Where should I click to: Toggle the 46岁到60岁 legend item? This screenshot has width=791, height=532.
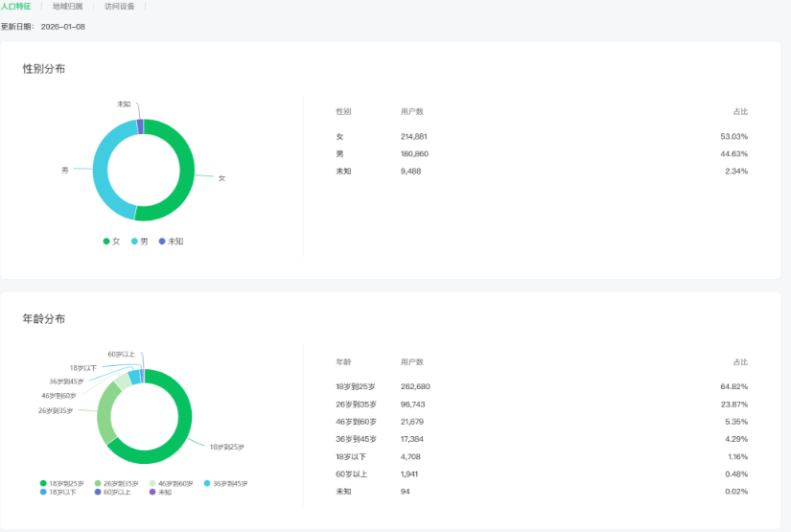click(x=171, y=483)
